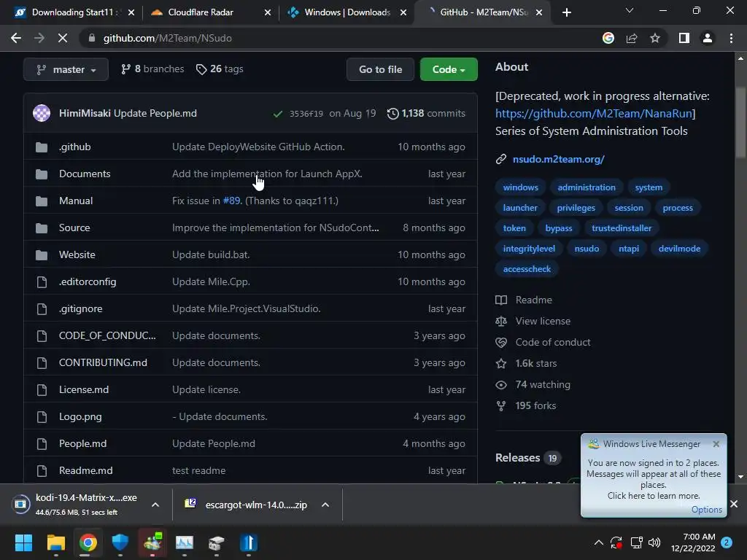Select the windows topic tag

(521, 187)
